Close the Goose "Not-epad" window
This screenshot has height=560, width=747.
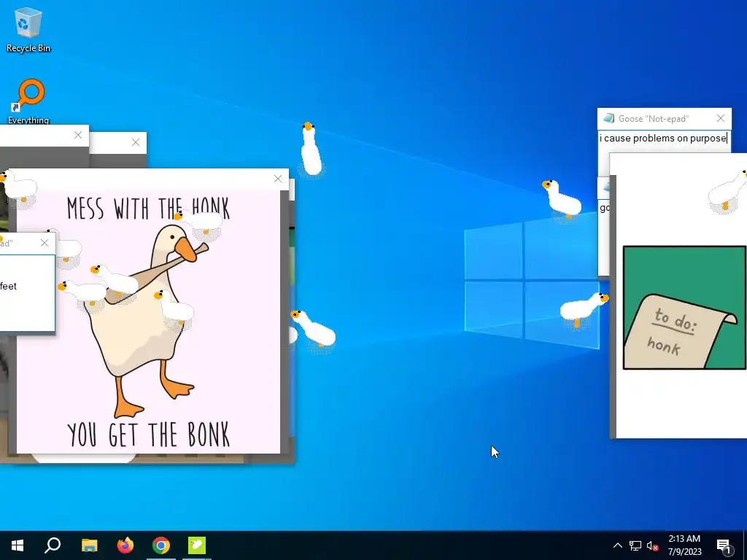click(x=720, y=118)
